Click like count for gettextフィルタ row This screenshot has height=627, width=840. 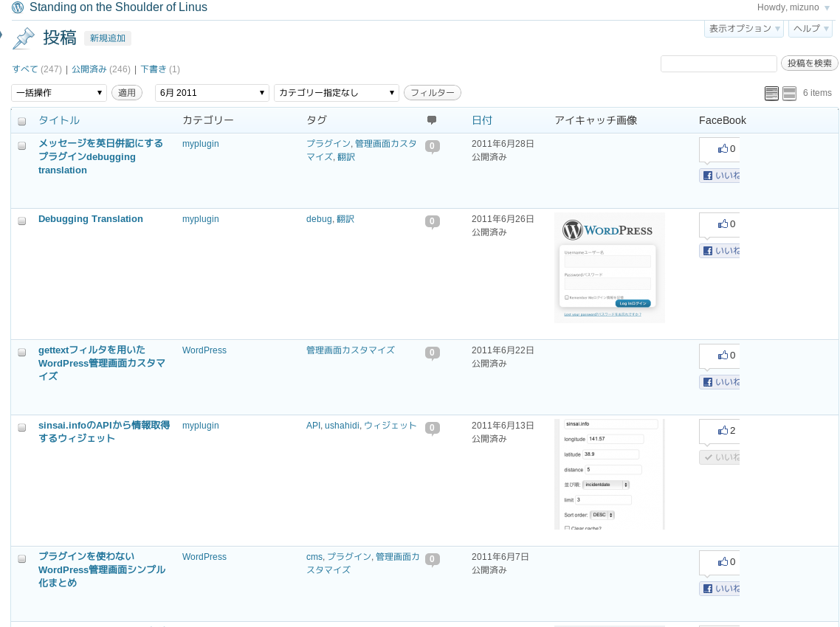(720, 356)
